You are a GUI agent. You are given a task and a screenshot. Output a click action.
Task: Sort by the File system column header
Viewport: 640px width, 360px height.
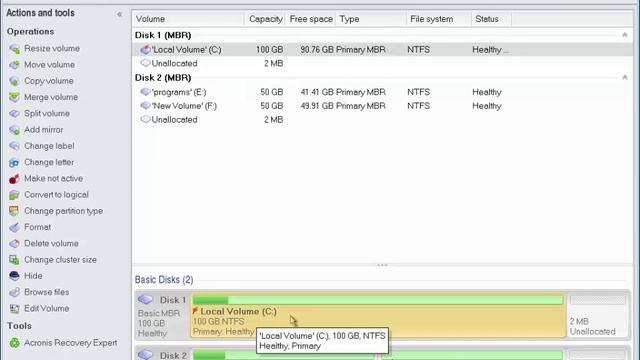click(439, 19)
